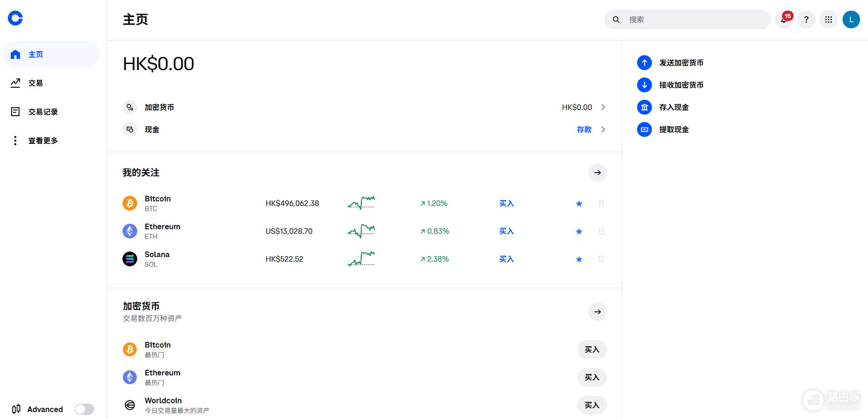Click the 1.20% Bitcoin change
This screenshot has height=419, width=868.
[x=434, y=203]
